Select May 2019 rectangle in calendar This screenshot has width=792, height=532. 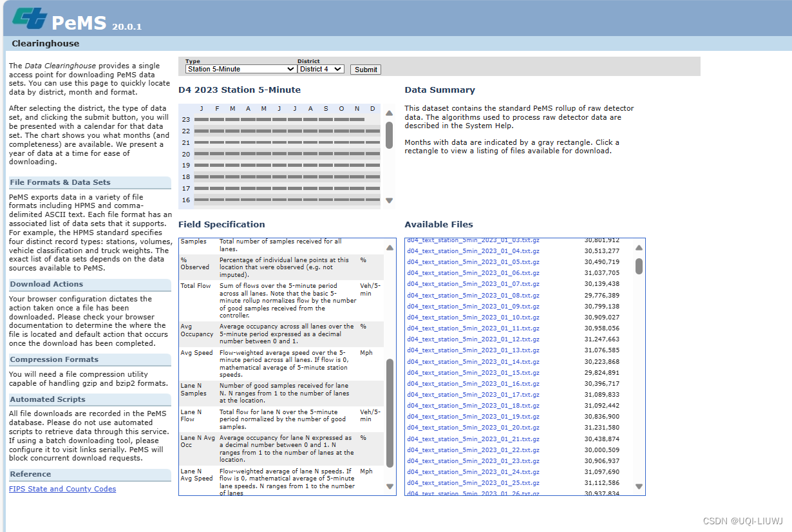click(x=263, y=165)
